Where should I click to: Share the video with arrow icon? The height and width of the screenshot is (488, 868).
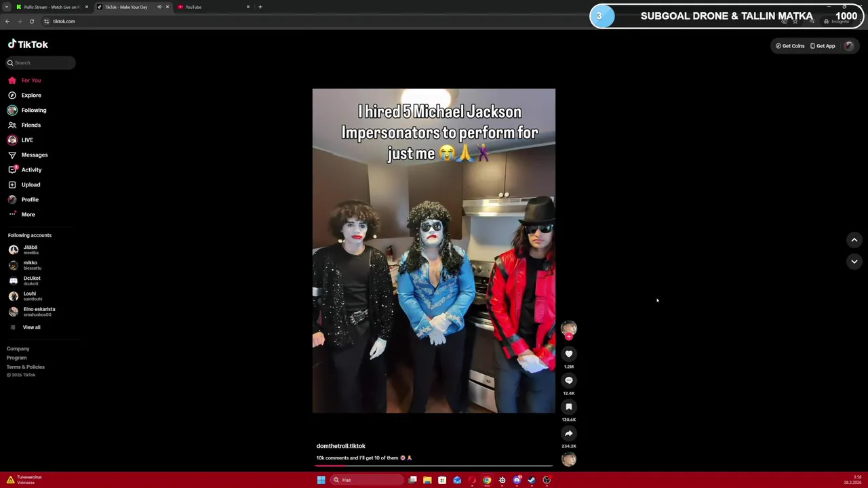[569, 433]
